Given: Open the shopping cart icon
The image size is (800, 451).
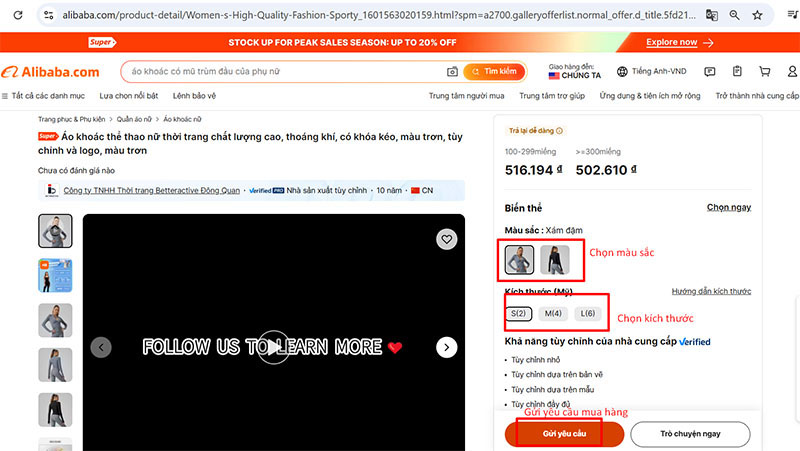Looking at the screenshot, I should (x=764, y=71).
